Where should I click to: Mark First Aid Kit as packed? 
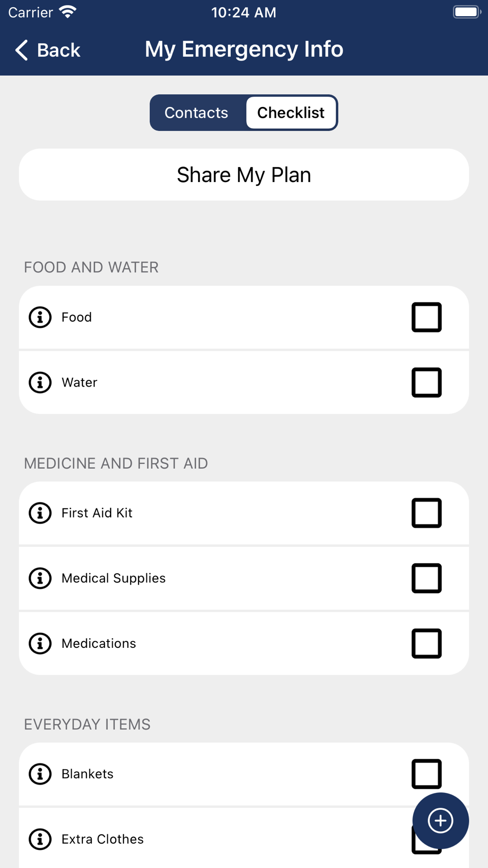427,513
